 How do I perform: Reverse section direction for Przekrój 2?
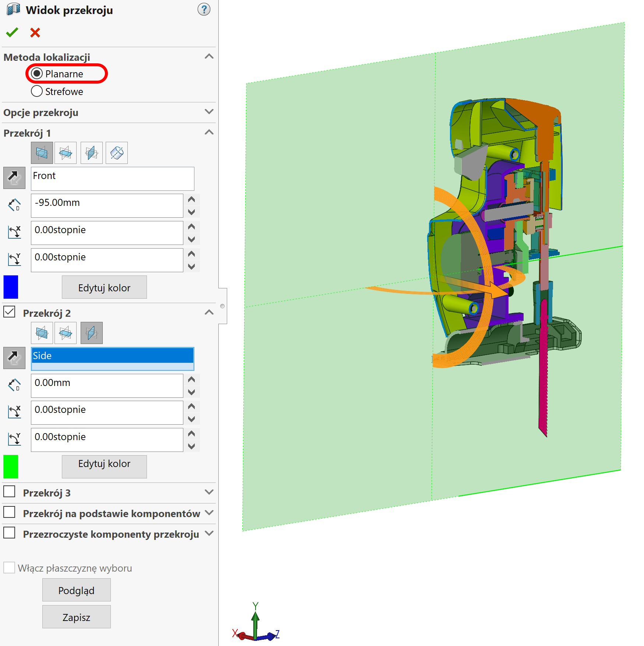pos(14,358)
